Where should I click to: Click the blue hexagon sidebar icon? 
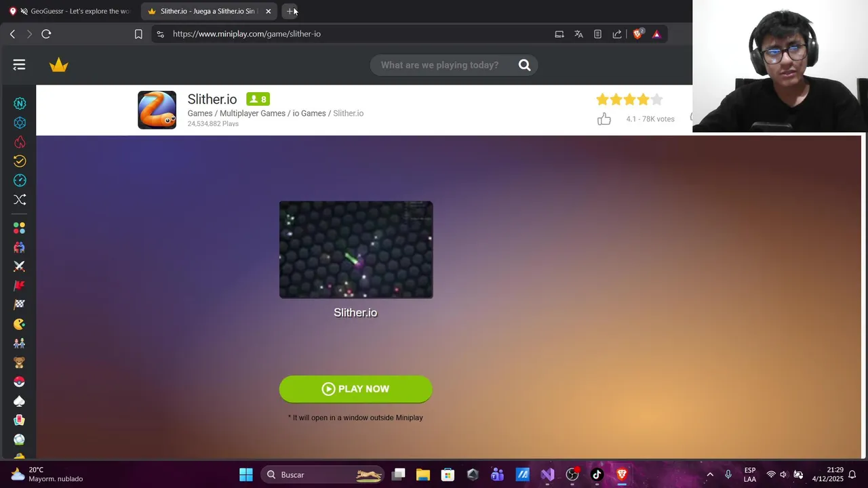click(x=20, y=123)
